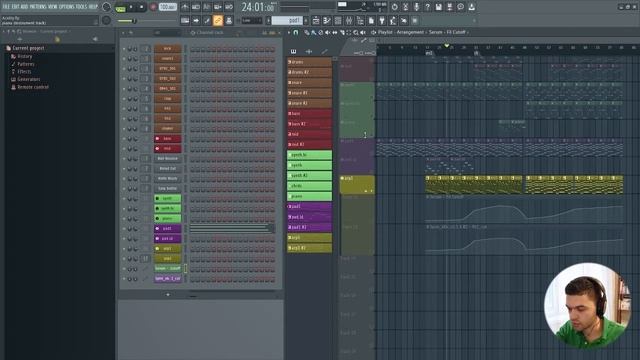Open the FILE menu
Screen dimensions: 640x360
point(6,7)
